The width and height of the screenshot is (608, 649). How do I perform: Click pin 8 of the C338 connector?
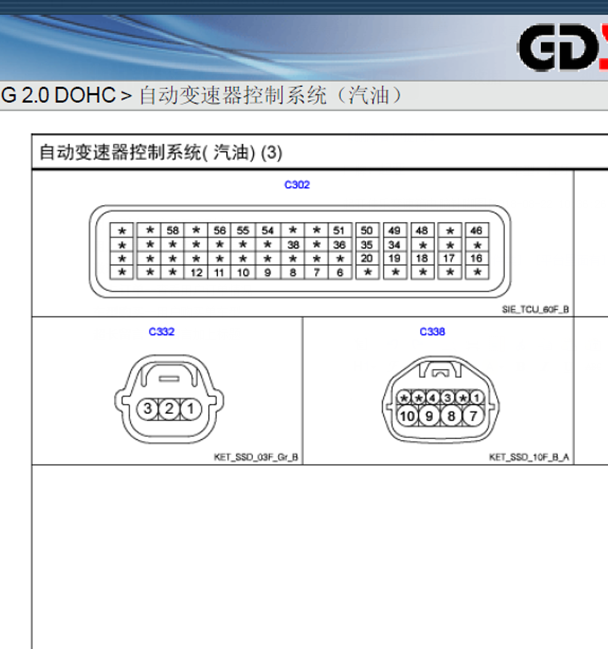pyautogui.click(x=451, y=416)
